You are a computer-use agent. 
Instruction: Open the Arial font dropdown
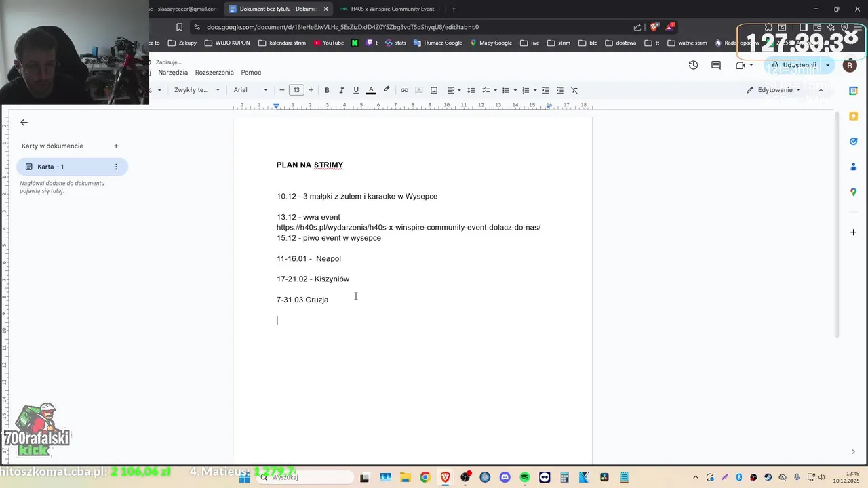pyautogui.click(x=250, y=90)
